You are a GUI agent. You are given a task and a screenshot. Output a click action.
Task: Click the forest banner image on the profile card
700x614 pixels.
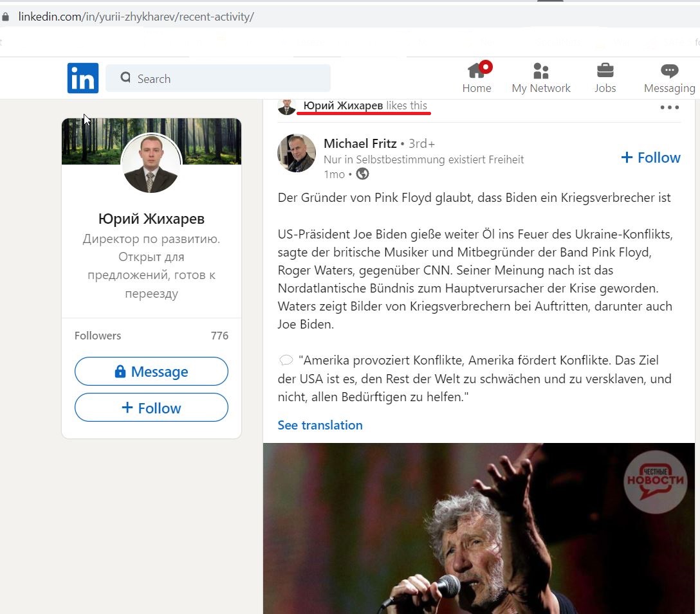coord(151,141)
